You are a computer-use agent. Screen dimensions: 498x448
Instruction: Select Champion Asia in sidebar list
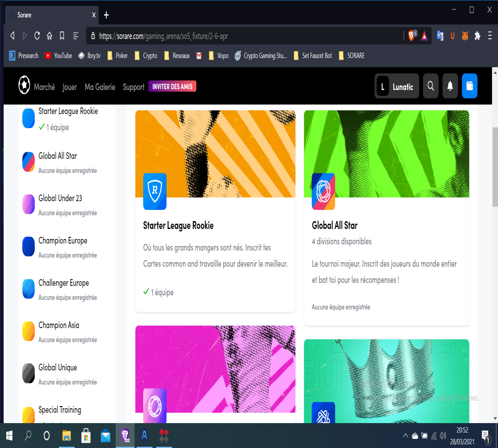tap(59, 325)
